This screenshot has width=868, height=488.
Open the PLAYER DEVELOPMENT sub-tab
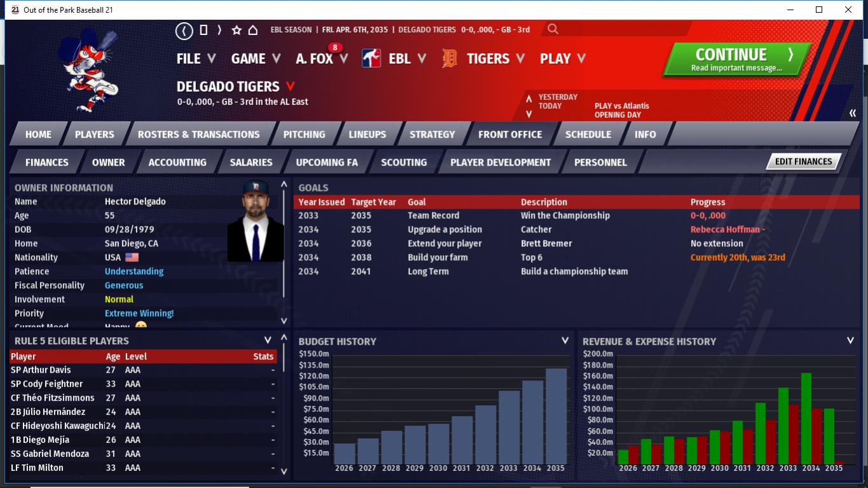coord(500,162)
